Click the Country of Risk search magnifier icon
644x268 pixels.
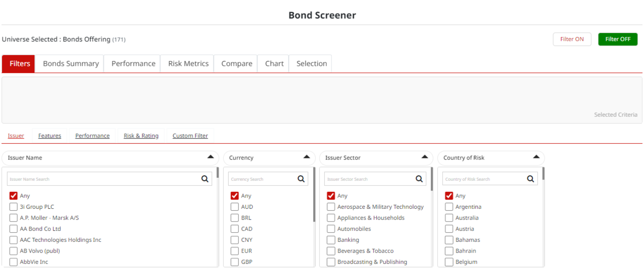point(530,179)
